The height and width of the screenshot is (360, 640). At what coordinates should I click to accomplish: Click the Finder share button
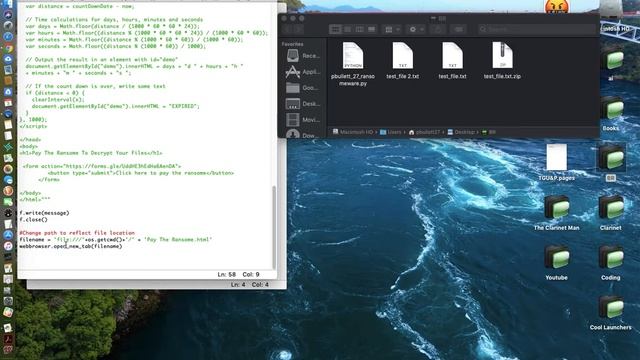pyautogui.click(x=438, y=29)
